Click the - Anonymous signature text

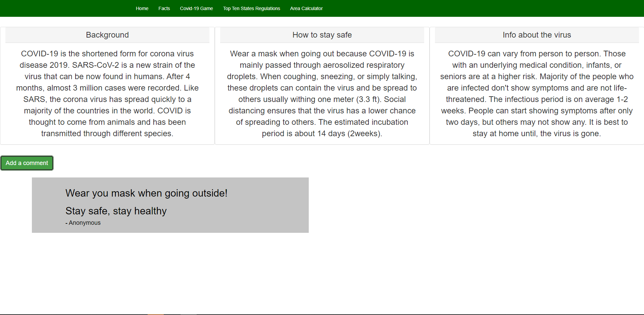pyautogui.click(x=83, y=222)
